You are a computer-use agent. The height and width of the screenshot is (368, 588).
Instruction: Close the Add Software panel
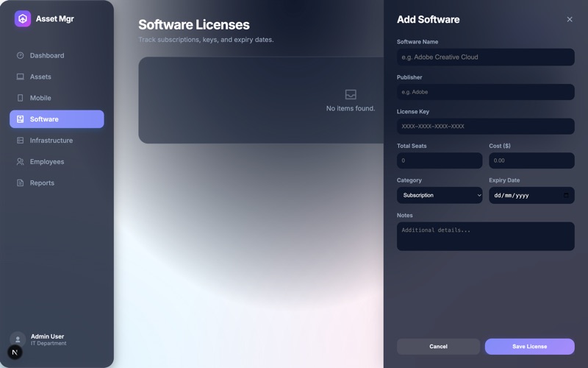pyautogui.click(x=570, y=19)
